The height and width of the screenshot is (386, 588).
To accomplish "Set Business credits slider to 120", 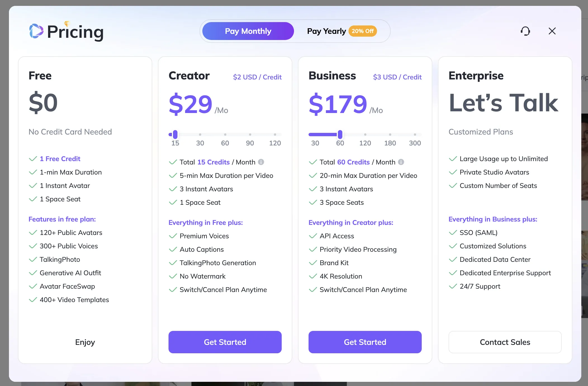I will pyautogui.click(x=365, y=135).
